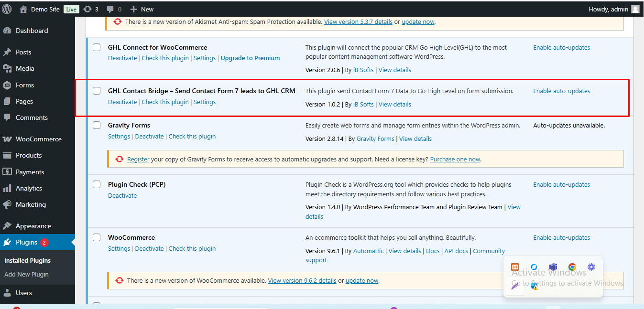Click the plus New content button
The width and height of the screenshot is (644, 309).
point(142,9)
